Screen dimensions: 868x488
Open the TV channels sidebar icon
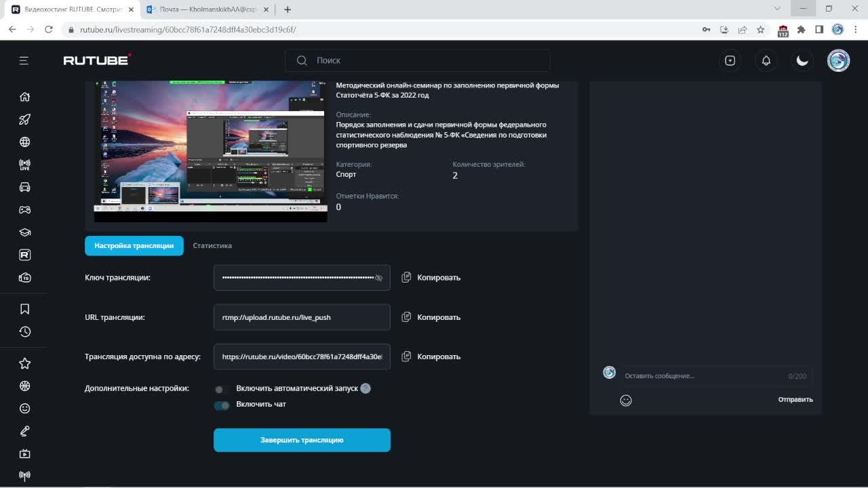point(25,278)
